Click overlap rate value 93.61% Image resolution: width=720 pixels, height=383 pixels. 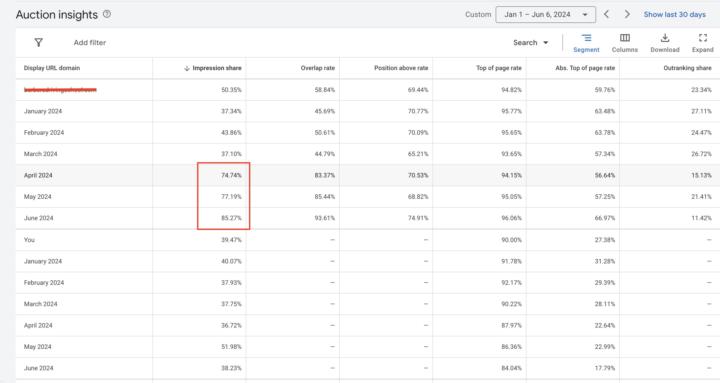325,218
